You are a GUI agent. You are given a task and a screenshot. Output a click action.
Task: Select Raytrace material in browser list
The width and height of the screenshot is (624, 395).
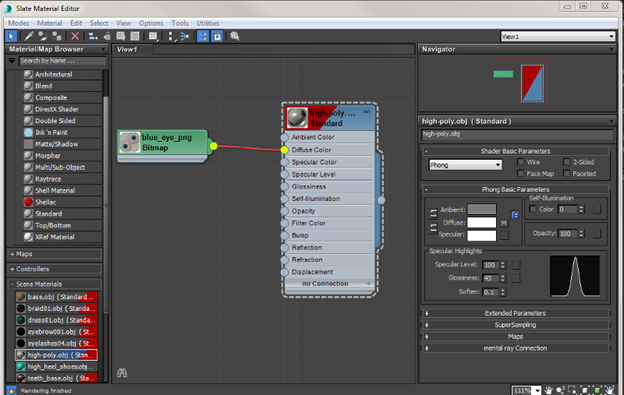(x=48, y=179)
